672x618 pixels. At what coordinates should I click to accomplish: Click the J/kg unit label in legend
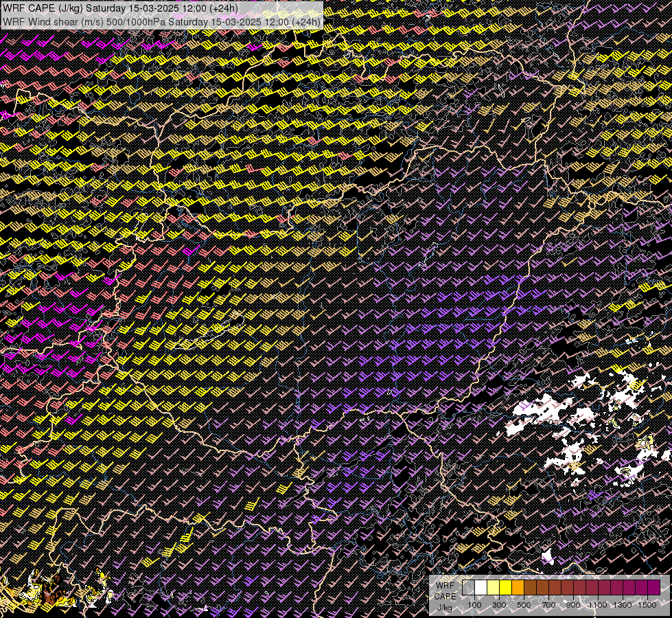[x=445, y=608]
